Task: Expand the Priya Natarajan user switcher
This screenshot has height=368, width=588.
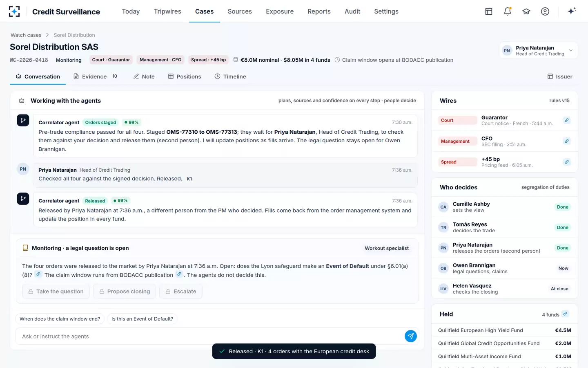Action: 538,50
